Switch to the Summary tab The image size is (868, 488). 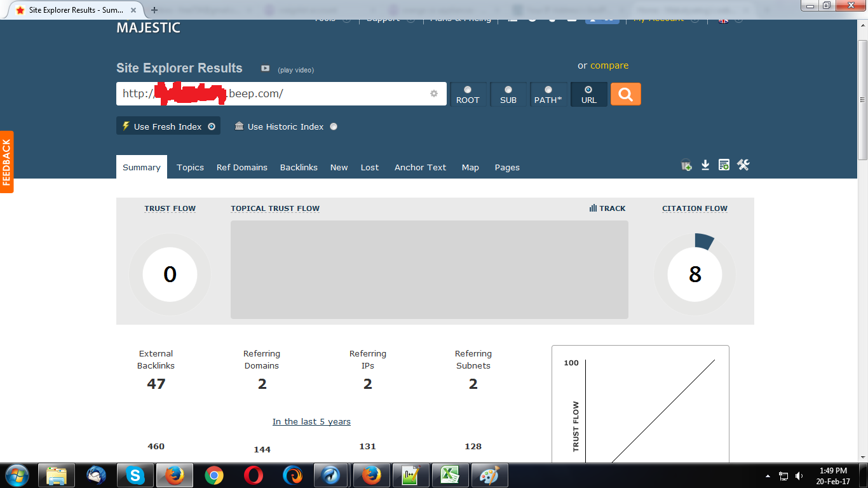[x=142, y=167]
